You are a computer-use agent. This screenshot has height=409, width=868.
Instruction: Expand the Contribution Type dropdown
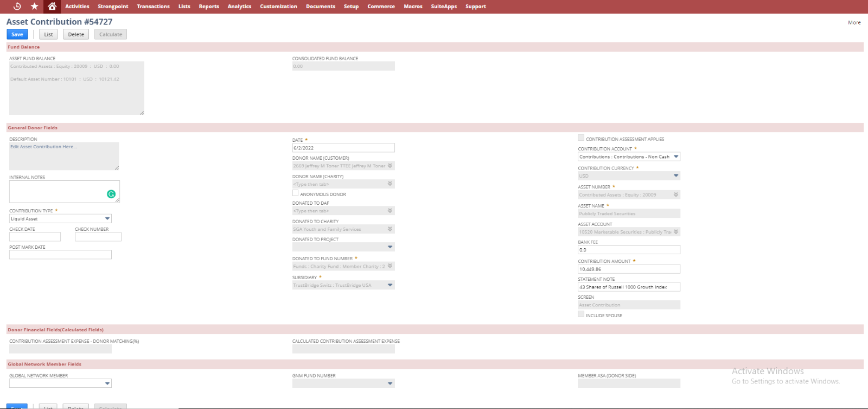click(x=107, y=218)
